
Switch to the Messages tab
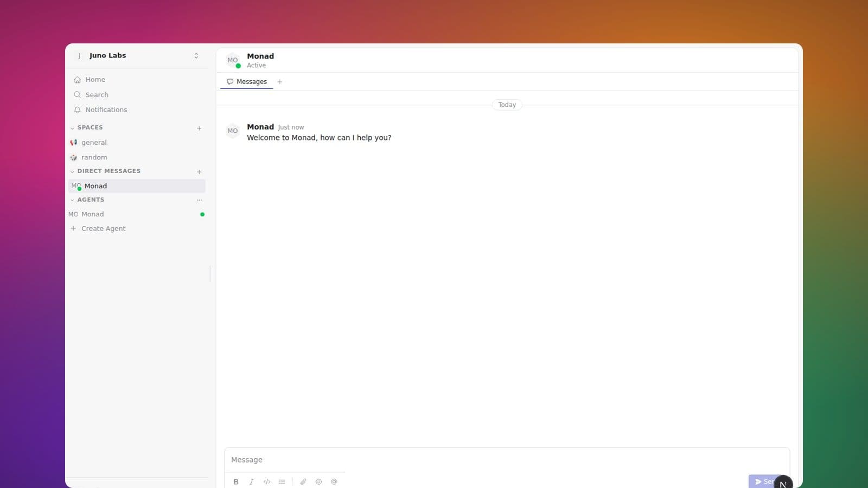pos(247,82)
